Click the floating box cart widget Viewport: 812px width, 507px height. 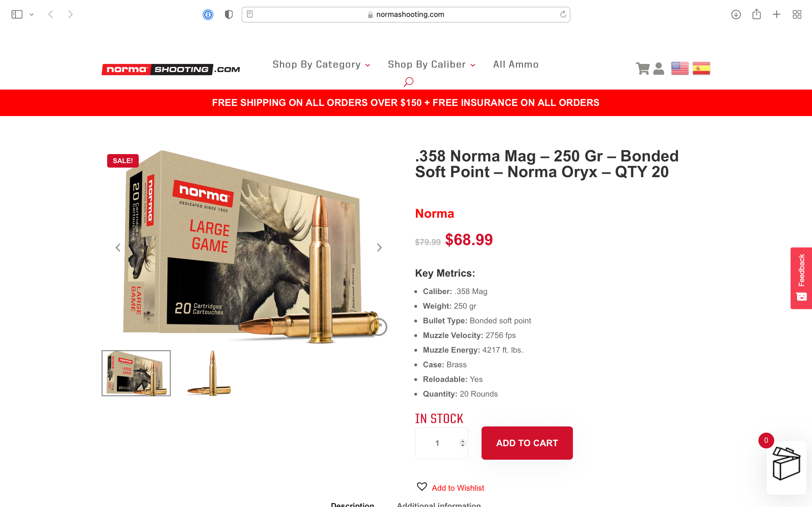pyautogui.click(x=786, y=467)
